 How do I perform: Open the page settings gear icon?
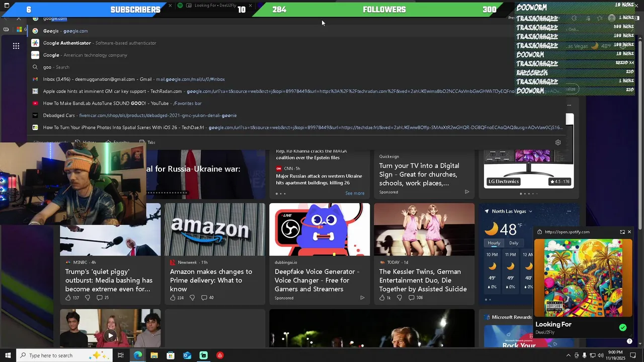coord(558,142)
